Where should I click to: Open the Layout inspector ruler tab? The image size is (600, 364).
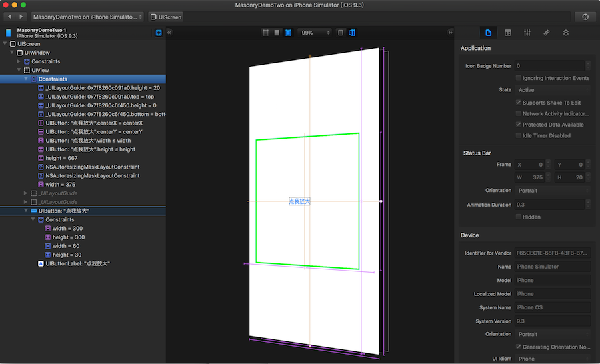pos(547,33)
